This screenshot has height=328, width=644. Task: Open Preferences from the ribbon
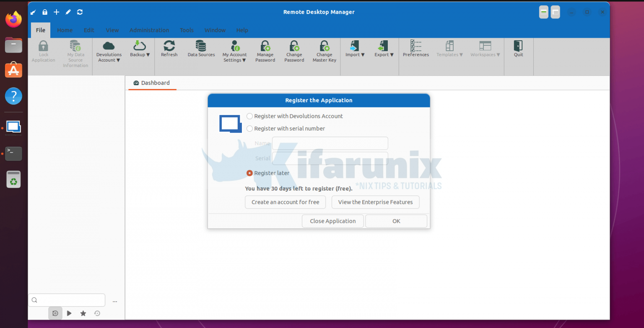(x=416, y=49)
